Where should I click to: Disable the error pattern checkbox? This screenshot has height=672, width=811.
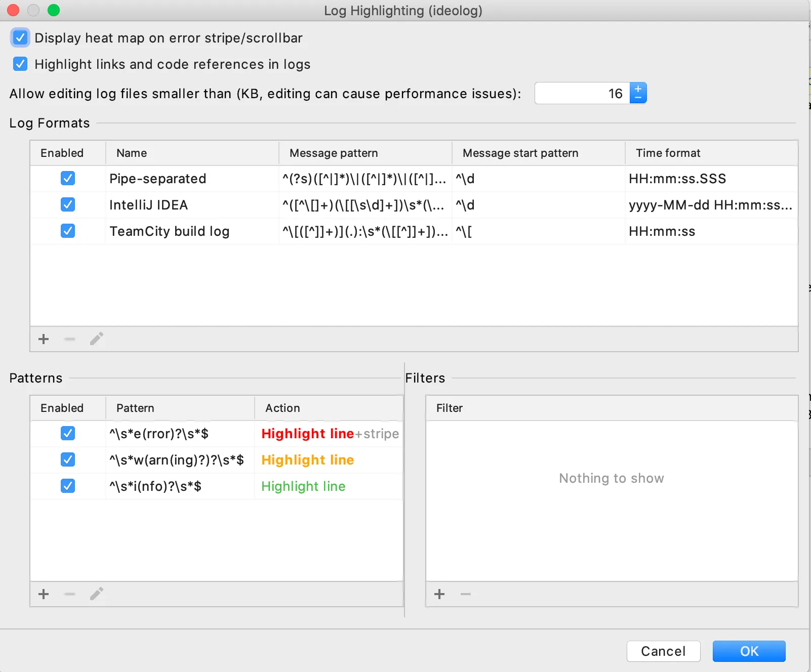pyautogui.click(x=68, y=434)
